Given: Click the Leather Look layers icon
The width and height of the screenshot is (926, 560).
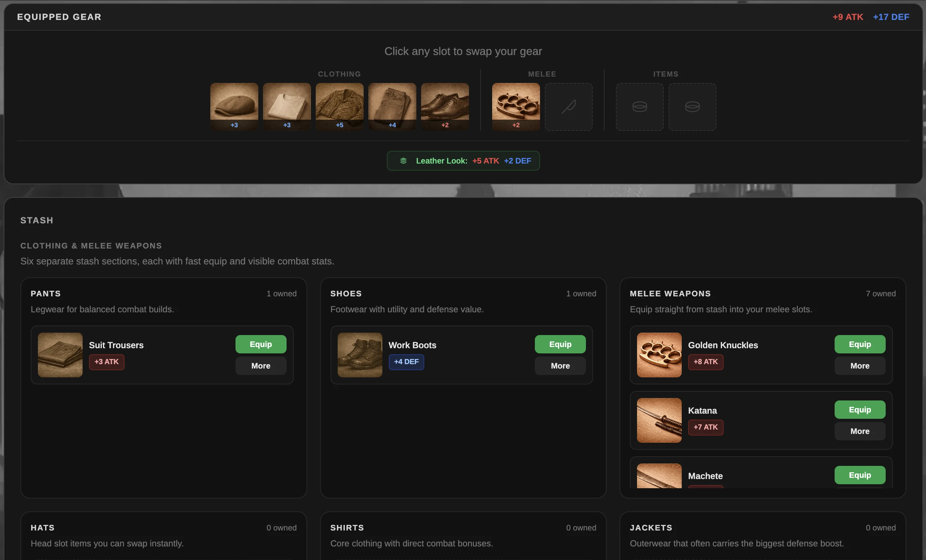Looking at the screenshot, I should pyautogui.click(x=404, y=161).
